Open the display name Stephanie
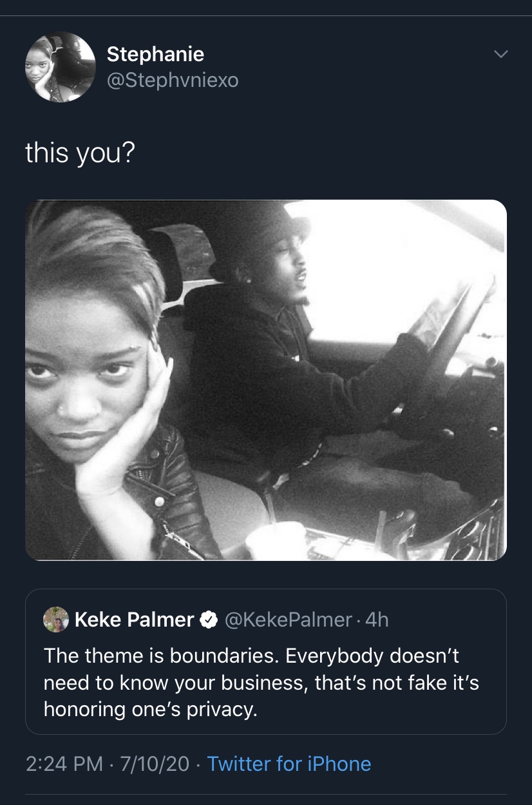532x805 pixels. [155, 54]
